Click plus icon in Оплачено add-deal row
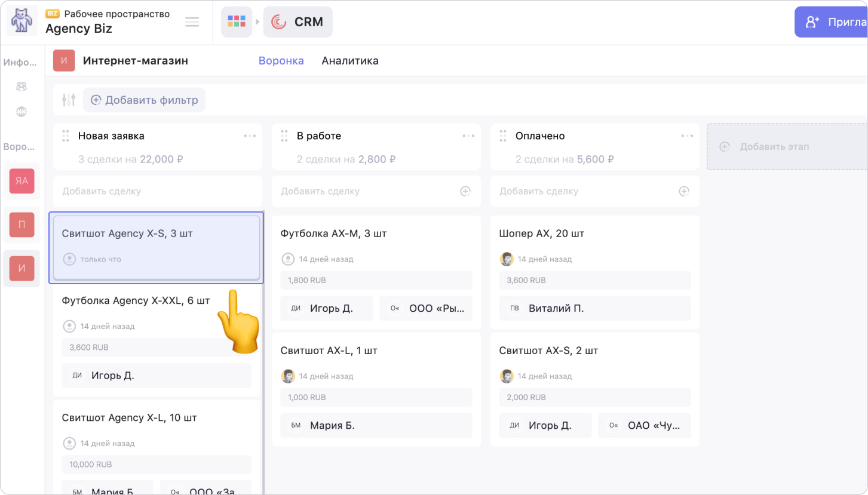The width and height of the screenshot is (868, 495). click(684, 191)
